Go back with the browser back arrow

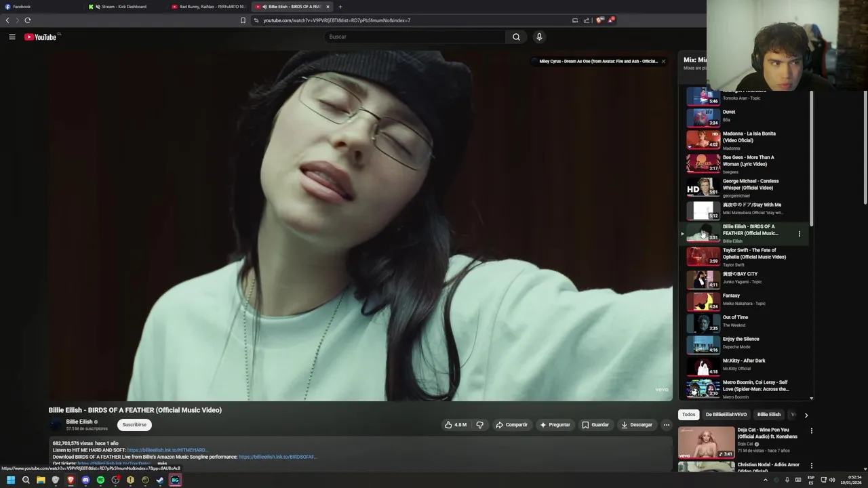(7, 20)
